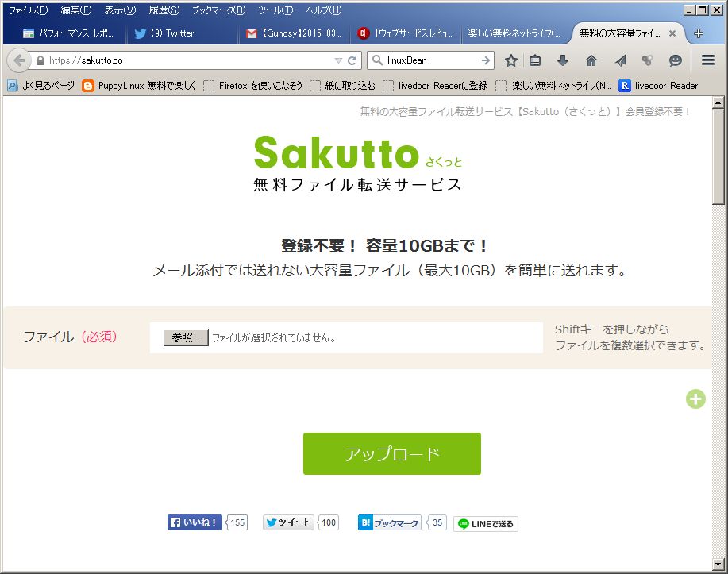Click the reload page icon in address bar

click(x=352, y=60)
